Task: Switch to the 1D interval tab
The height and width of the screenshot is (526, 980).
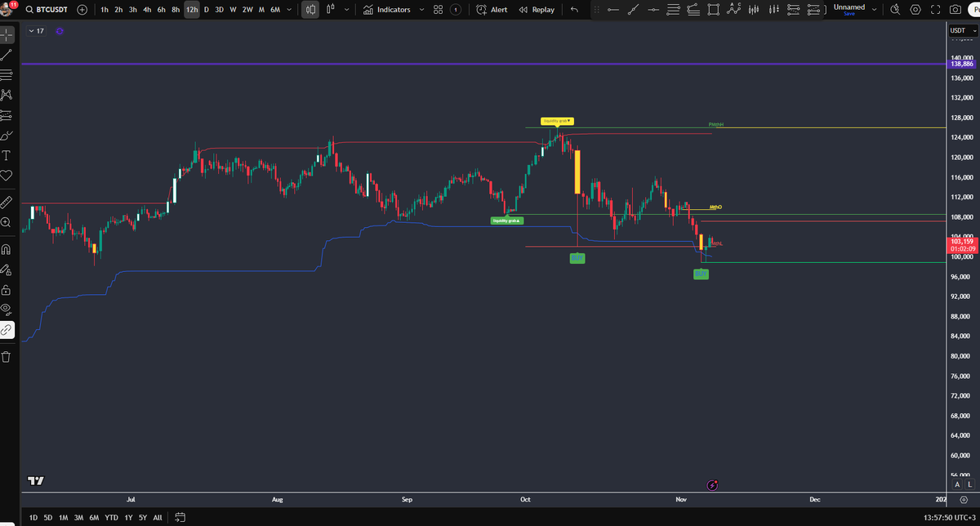Action: [33, 518]
